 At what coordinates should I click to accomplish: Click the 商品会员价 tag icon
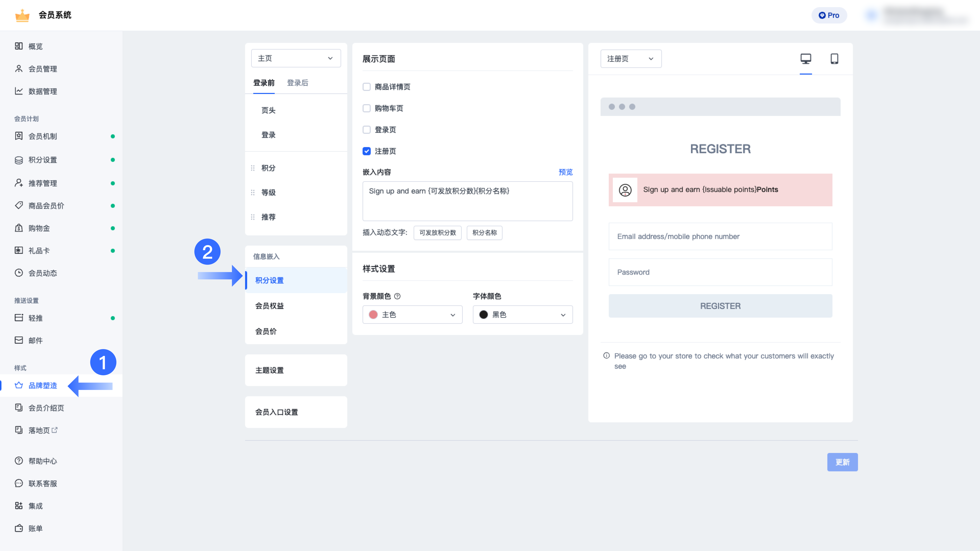coord(19,205)
